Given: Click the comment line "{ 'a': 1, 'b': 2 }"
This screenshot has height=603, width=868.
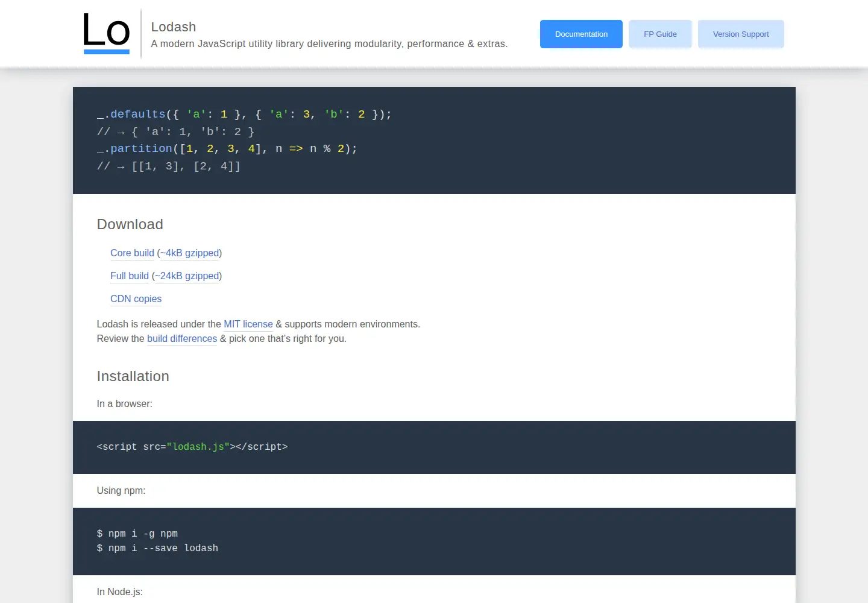Looking at the screenshot, I should pyautogui.click(x=176, y=132).
